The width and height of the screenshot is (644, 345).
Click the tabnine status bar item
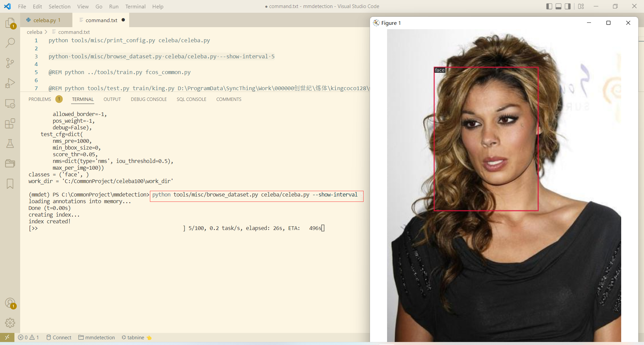click(137, 337)
